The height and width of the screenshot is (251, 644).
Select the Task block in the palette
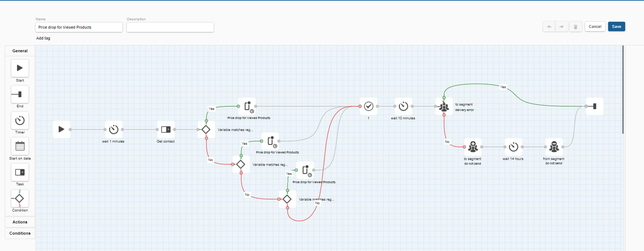click(20, 172)
